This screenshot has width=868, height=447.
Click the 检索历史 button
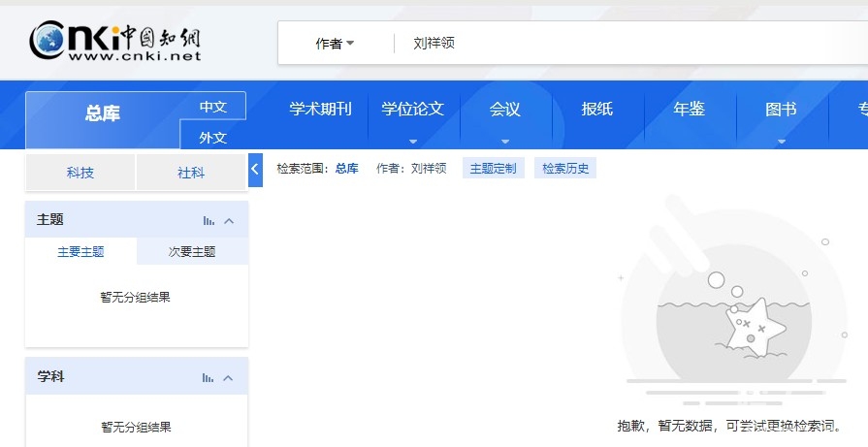[x=565, y=168]
